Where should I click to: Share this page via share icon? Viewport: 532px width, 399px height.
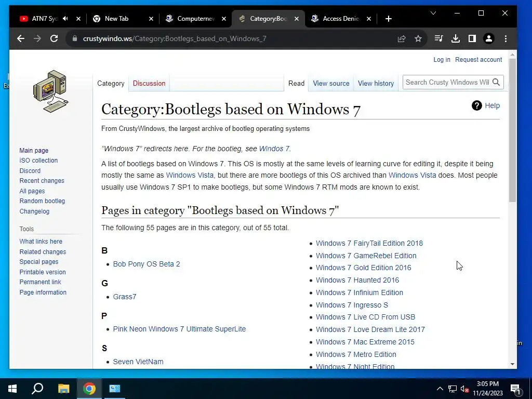click(x=402, y=38)
